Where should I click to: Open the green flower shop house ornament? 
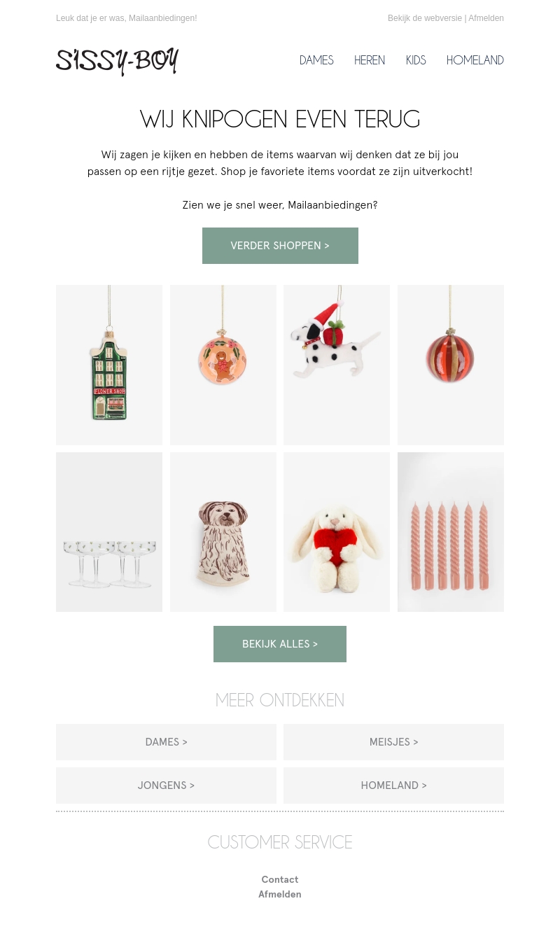pos(109,365)
